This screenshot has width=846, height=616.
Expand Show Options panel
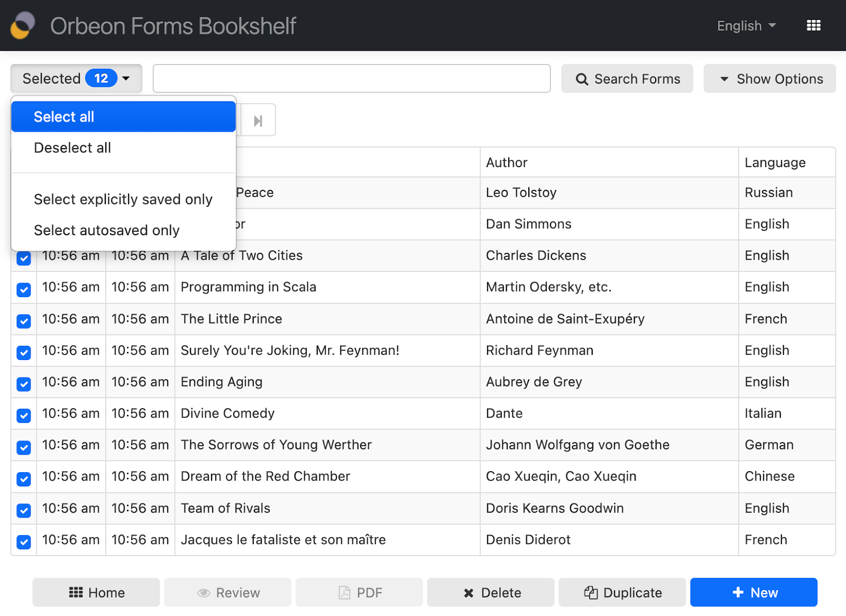pyautogui.click(x=769, y=78)
